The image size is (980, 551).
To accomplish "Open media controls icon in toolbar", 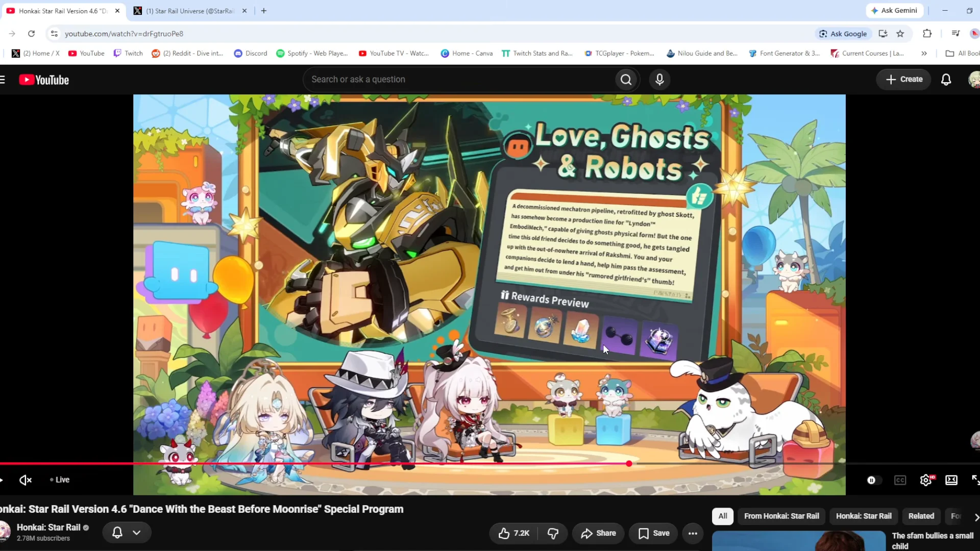I will coord(955,34).
